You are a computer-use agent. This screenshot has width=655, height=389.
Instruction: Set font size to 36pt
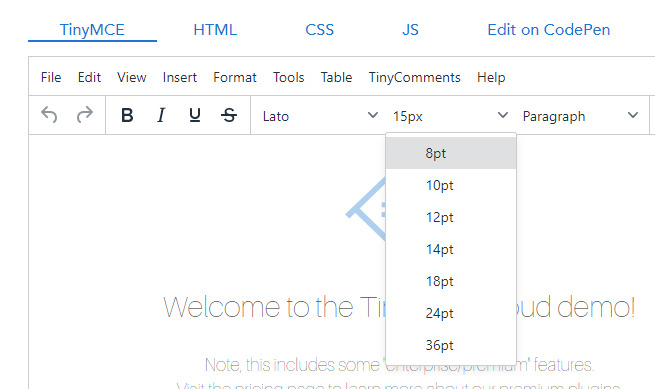coord(451,345)
